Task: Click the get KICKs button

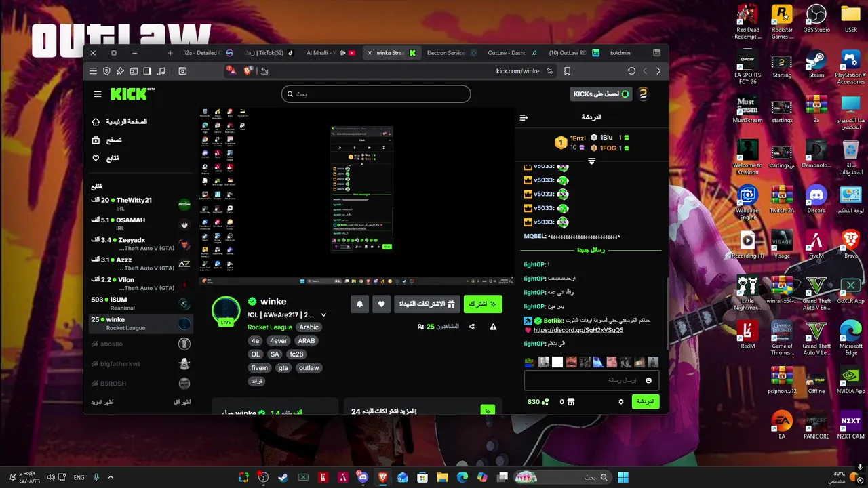Action: pos(600,94)
